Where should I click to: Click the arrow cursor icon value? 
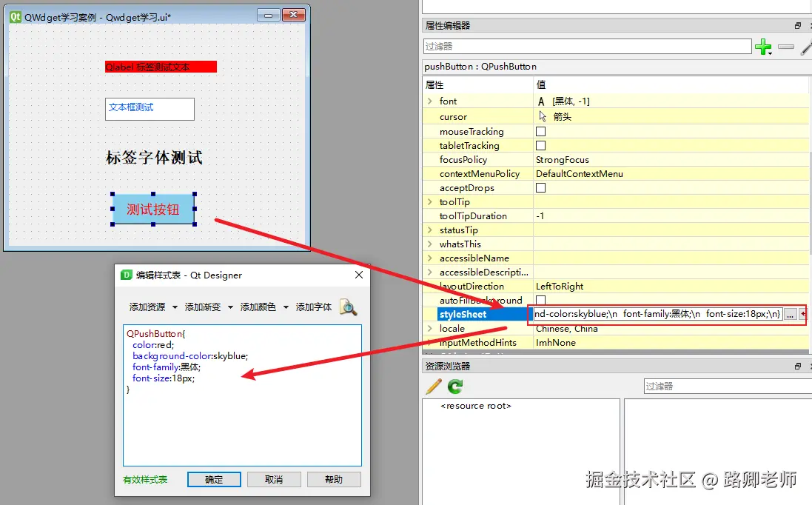click(x=542, y=116)
